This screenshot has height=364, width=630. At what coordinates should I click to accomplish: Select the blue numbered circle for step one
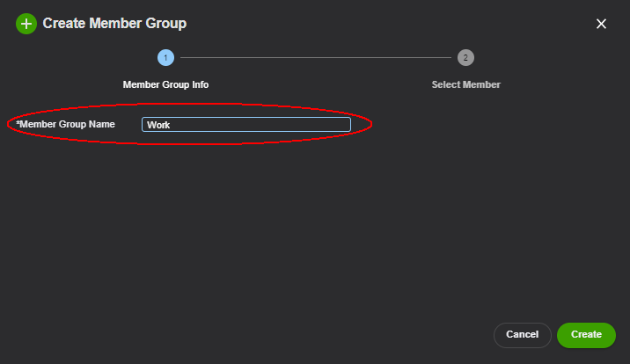[165, 58]
